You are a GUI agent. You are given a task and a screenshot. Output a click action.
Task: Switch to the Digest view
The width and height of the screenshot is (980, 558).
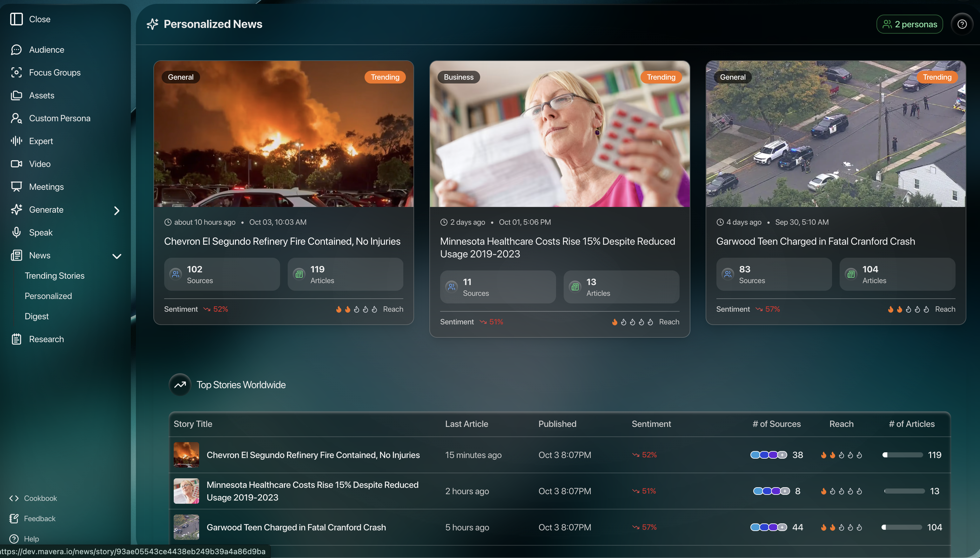click(x=37, y=316)
